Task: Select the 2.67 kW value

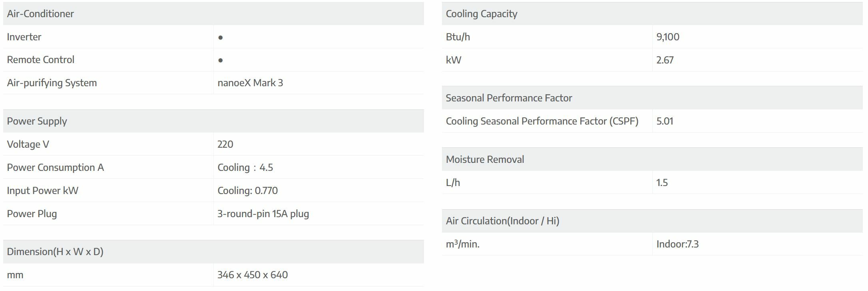Action: pyautogui.click(x=665, y=60)
